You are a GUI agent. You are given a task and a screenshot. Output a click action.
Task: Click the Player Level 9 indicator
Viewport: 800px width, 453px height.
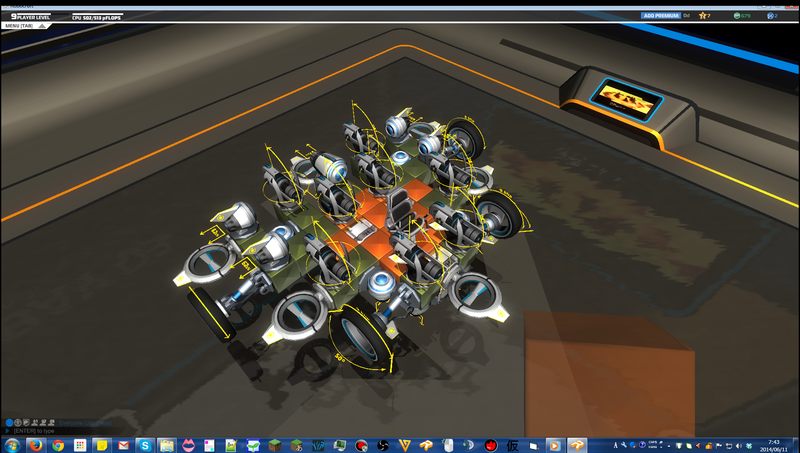pos(31,17)
